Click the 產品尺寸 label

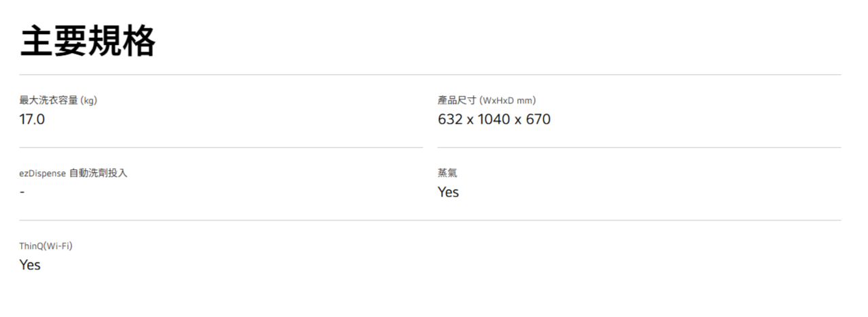click(457, 101)
